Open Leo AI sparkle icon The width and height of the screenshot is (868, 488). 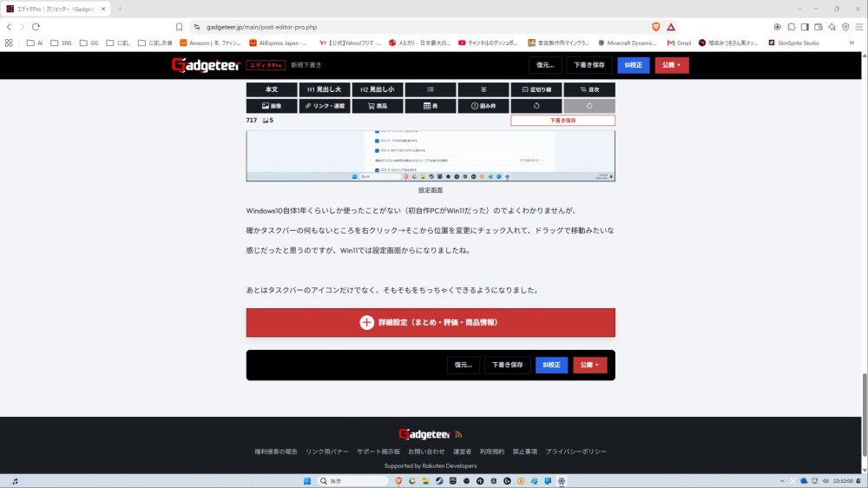tap(832, 27)
